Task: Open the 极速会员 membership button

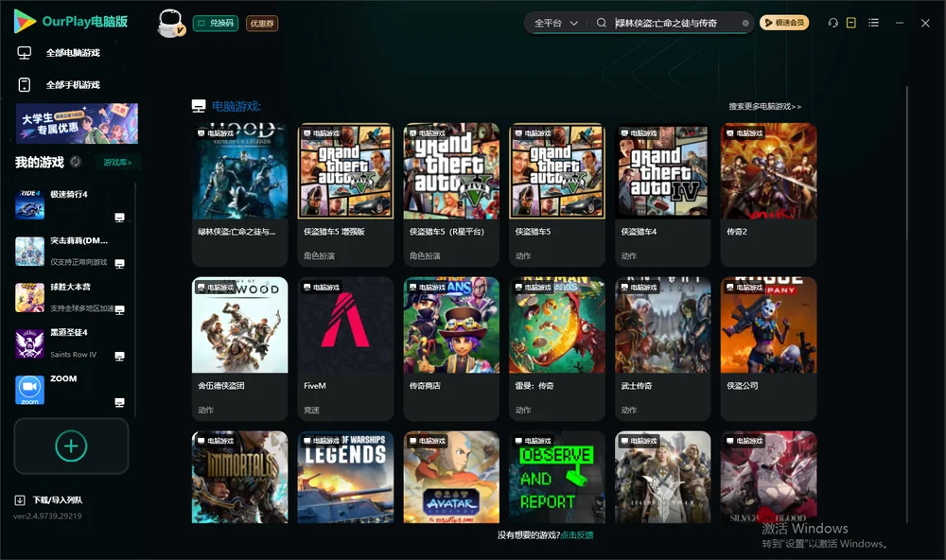Action: pos(784,23)
